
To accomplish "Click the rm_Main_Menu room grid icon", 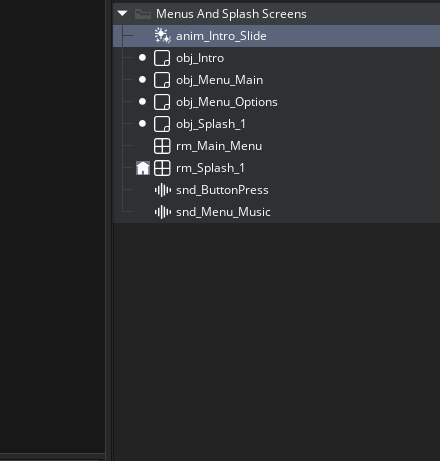I will pos(162,146).
